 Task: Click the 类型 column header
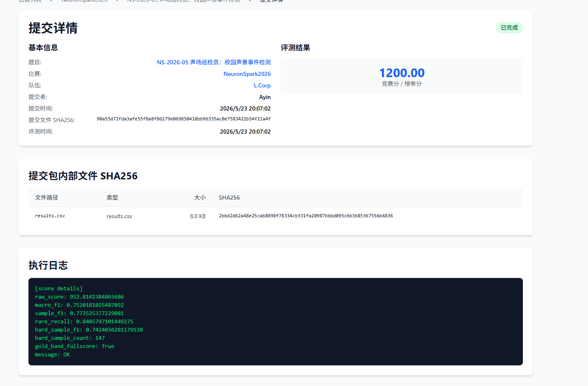(x=112, y=198)
